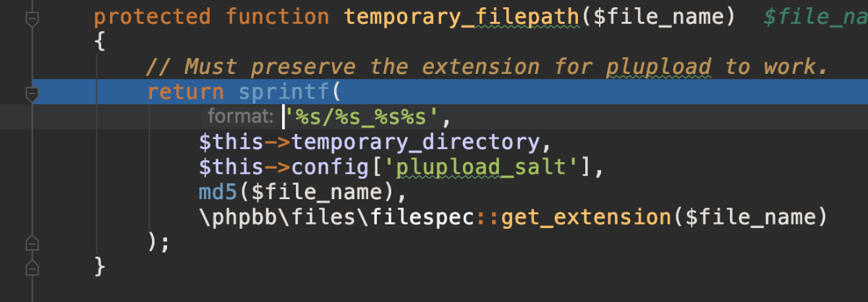Collapse the temporary_filepath function fold marker

click(30, 18)
